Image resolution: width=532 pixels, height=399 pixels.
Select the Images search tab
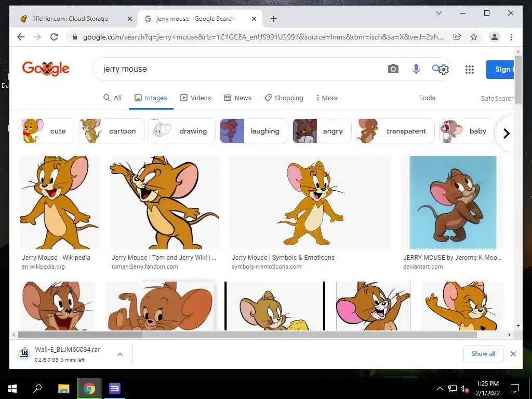click(151, 98)
